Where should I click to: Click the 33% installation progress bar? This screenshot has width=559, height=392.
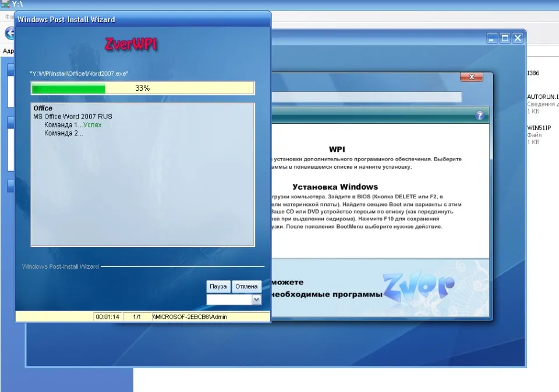point(143,88)
